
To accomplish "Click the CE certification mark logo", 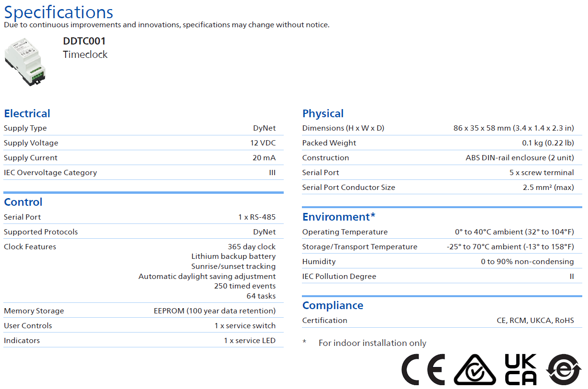I will (423, 370).
